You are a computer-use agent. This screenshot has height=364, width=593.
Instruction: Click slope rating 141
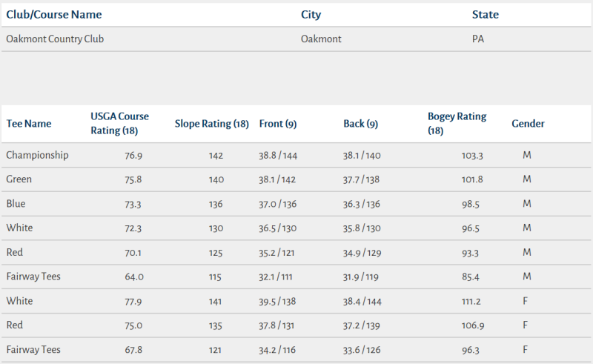215,302
